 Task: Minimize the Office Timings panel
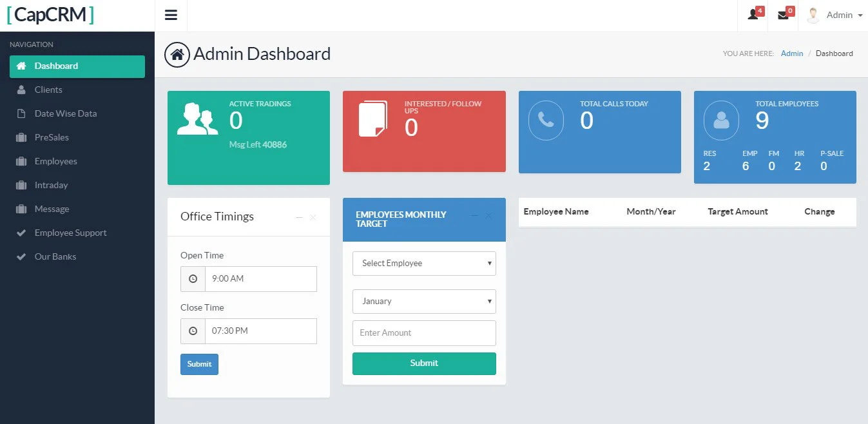click(299, 218)
